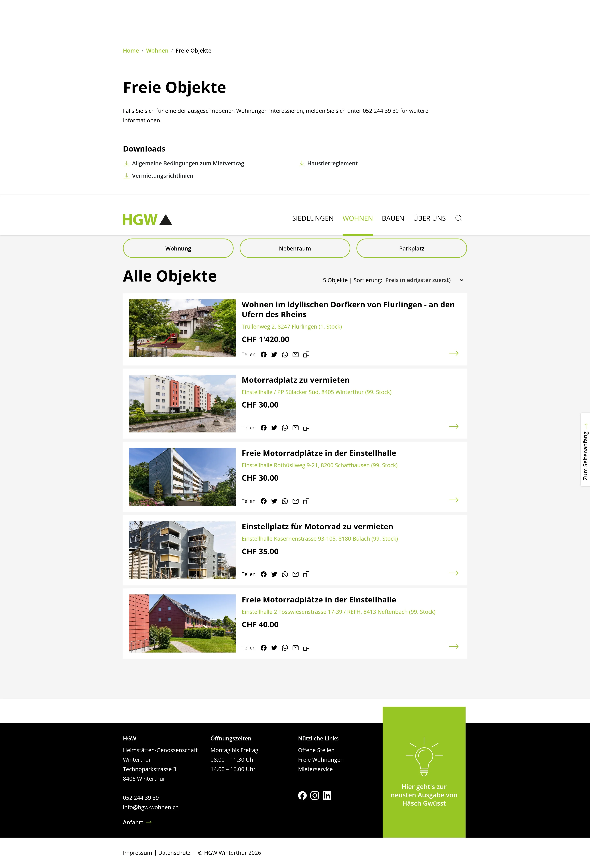Open Schaffhausen Rothüsliweg listing via arrow icon
Viewport: 590px width, 868px height.
(x=454, y=500)
